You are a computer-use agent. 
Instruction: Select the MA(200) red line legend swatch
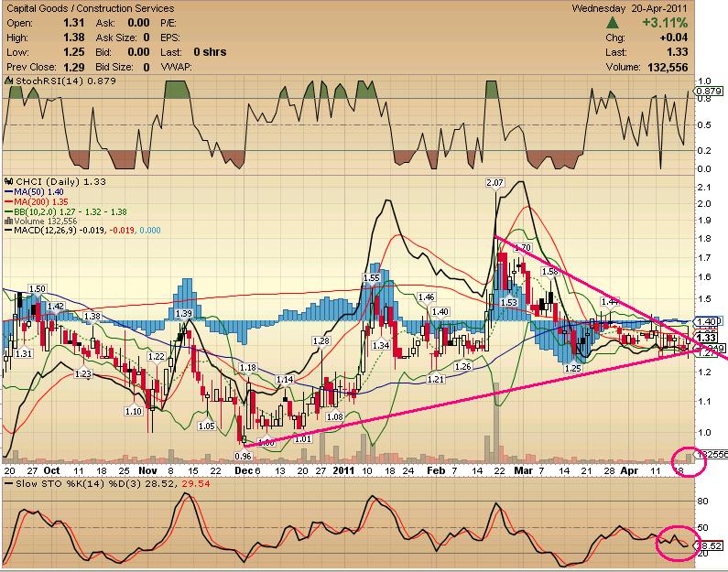click(x=9, y=201)
